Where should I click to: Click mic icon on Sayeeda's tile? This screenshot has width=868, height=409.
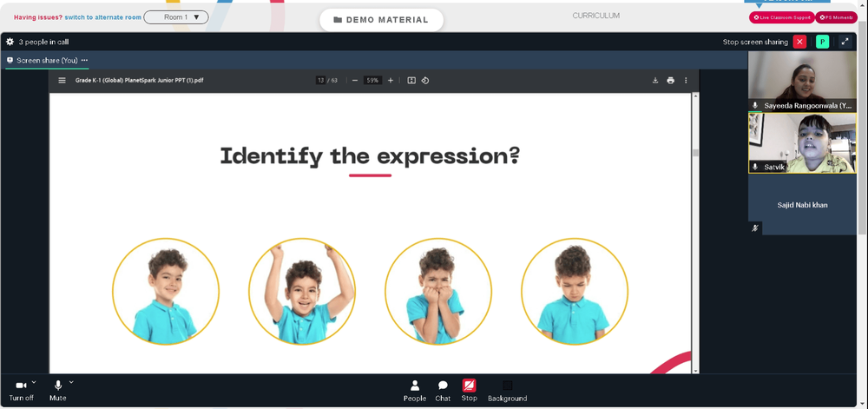pos(755,105)
